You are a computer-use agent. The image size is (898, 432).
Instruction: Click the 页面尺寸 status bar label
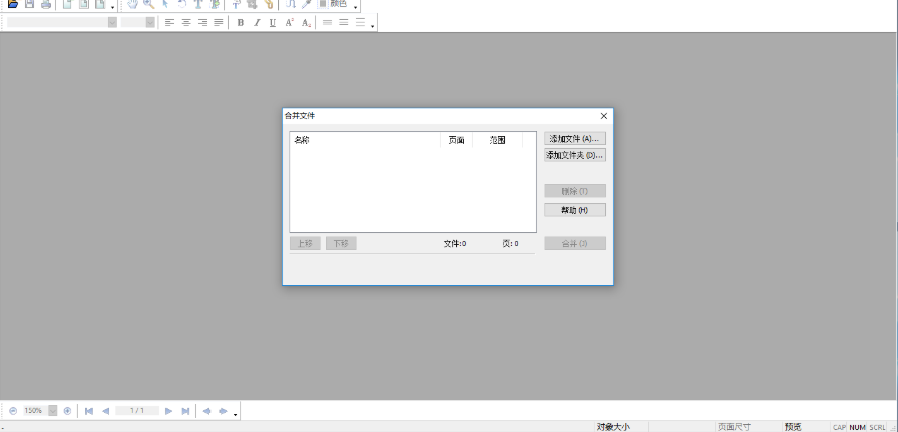click(734, 427)
